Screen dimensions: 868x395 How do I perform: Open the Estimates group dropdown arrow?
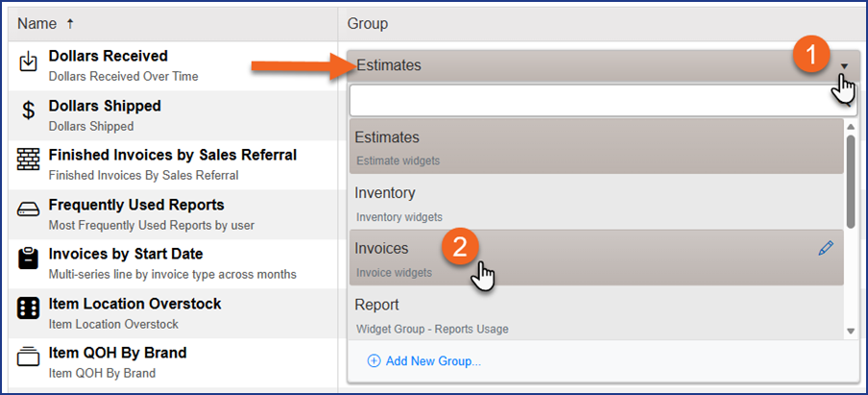point(844,66)
